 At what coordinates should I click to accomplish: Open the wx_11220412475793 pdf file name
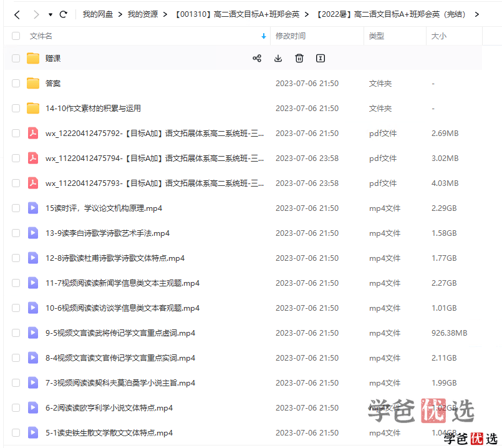[x=155, y=183]
